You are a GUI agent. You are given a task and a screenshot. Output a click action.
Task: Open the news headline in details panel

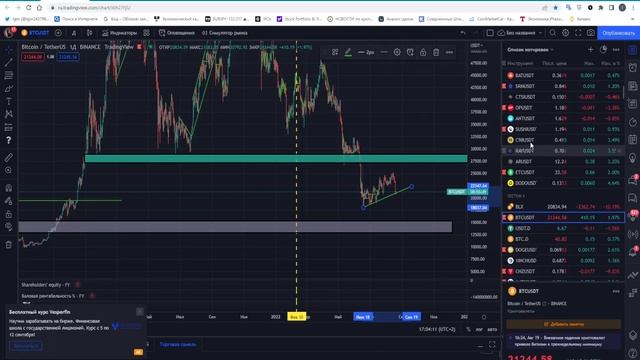(564, 341)
